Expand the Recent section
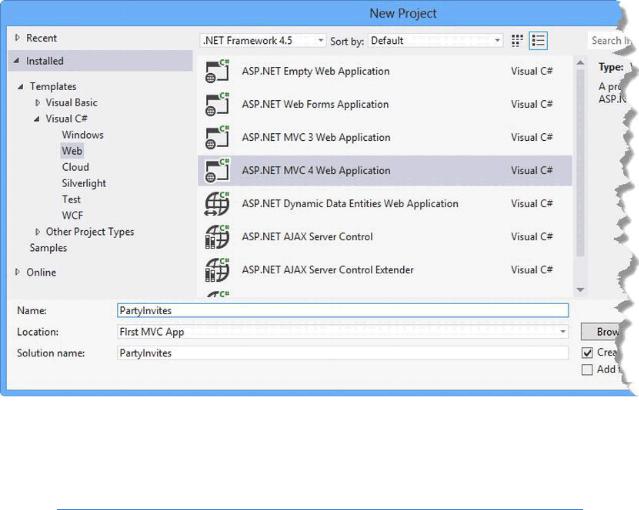Viewport: 639px width, 510px height. [17, 38]
